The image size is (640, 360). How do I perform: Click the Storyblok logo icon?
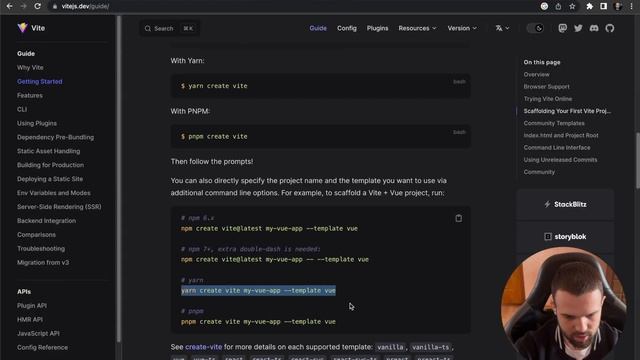coord(548,236)
